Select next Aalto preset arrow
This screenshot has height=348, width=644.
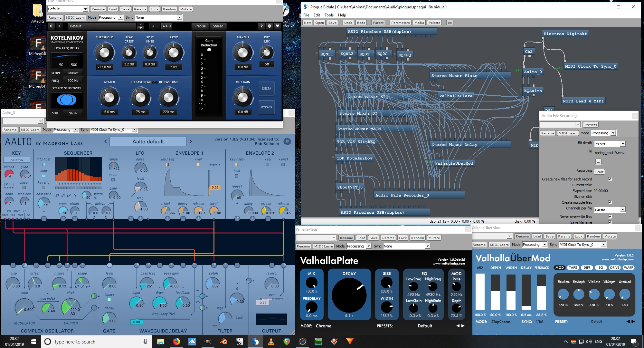pyautogui.click(x=191, y=141)
